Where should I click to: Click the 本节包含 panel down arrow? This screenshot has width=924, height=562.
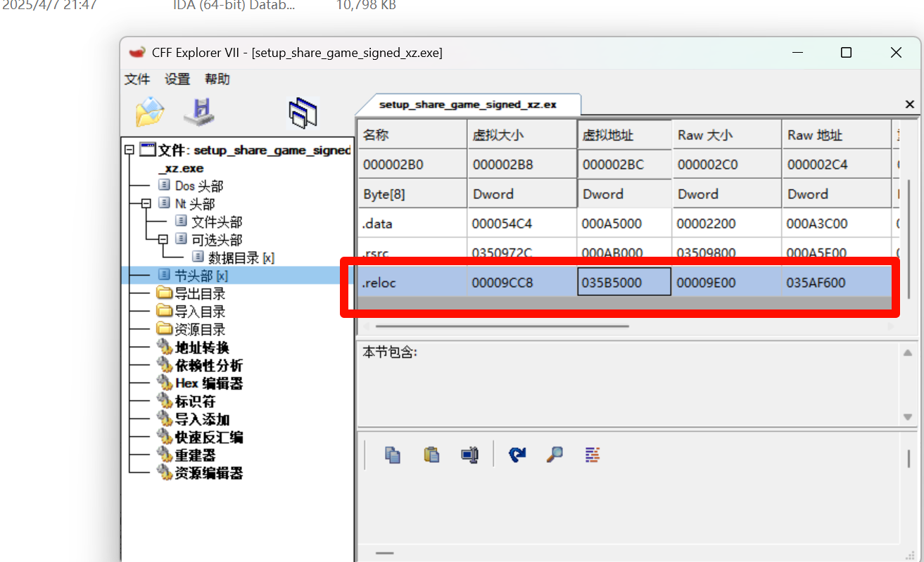pyautogui.click(x=909, y=417)
